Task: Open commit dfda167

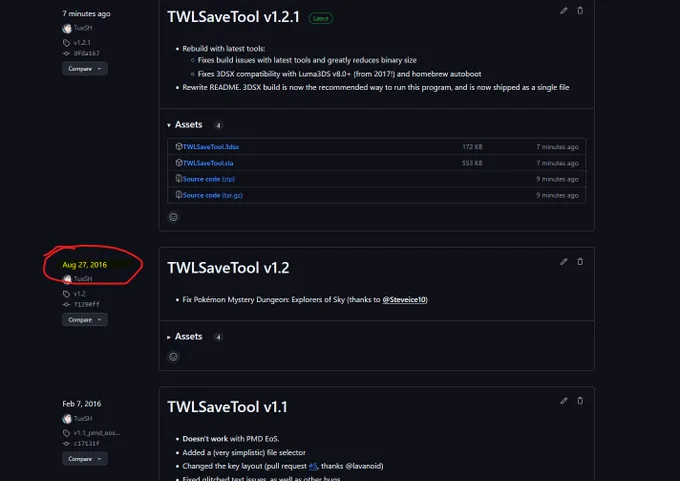Action: [x=86, y=53]
